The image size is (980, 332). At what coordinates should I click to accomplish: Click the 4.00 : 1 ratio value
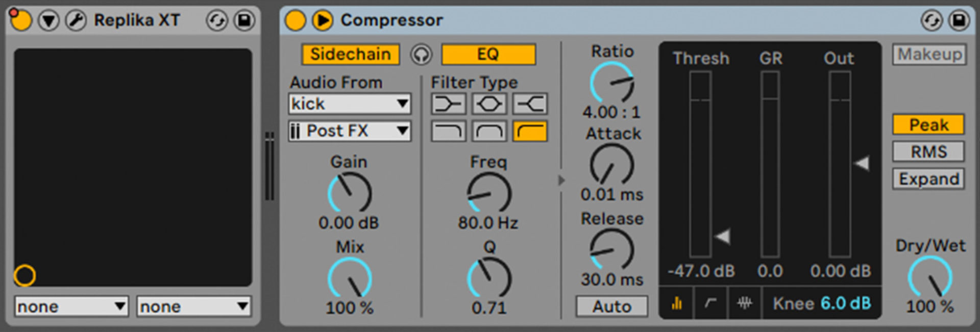(612, 112)
